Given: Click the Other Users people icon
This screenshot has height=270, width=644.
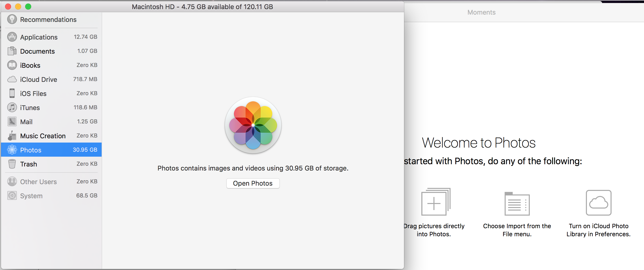Looking at the screenshot, I should (x=12, y=182).
